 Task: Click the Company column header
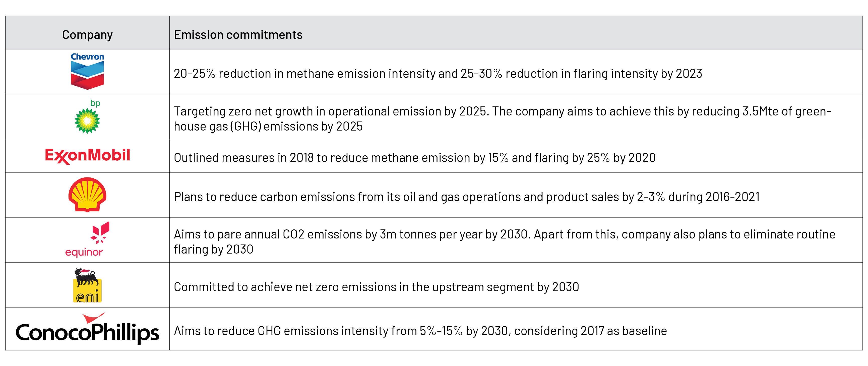pyautogui.click(x=87, y=35)
